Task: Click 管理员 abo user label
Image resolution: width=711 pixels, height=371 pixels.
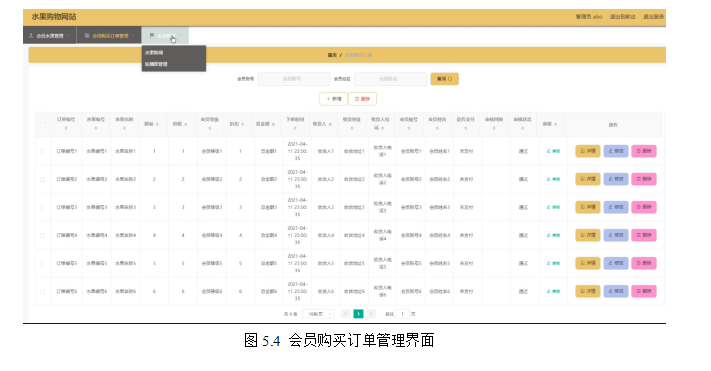Action: (589, 17)
